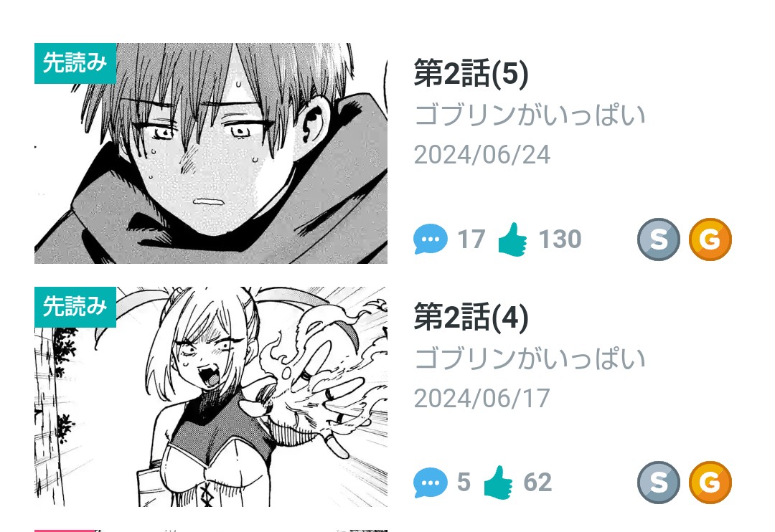Open the 第2話(4) demon girl thumbnail

pyautogui.click(x=211, y=396)
